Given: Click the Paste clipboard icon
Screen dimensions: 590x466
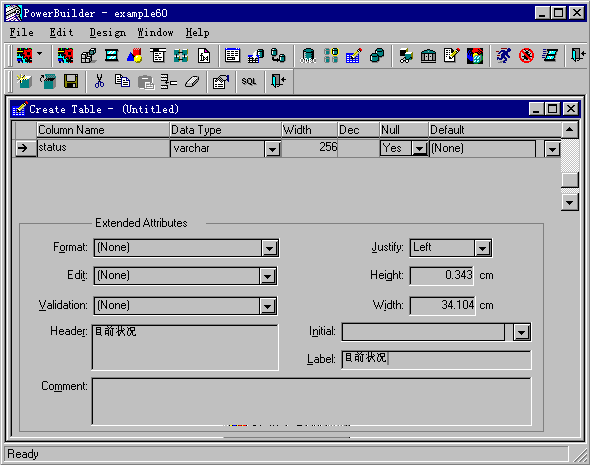Looking at the screenshot, I should tap(146, 81).
